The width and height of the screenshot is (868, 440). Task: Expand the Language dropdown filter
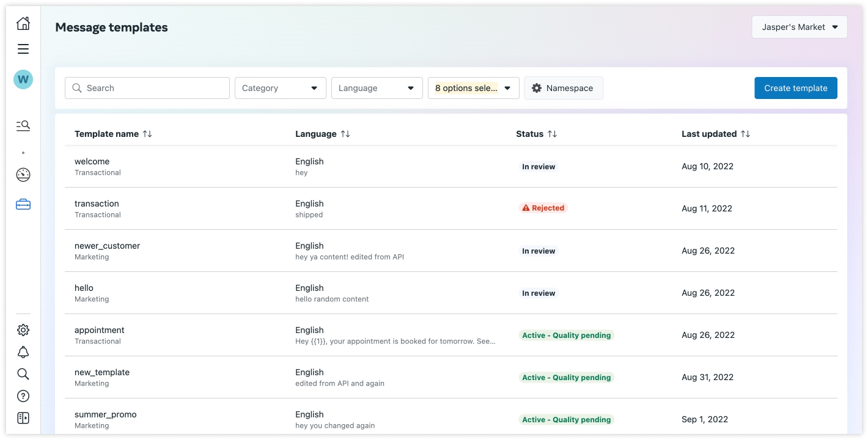tap(377, 88)
